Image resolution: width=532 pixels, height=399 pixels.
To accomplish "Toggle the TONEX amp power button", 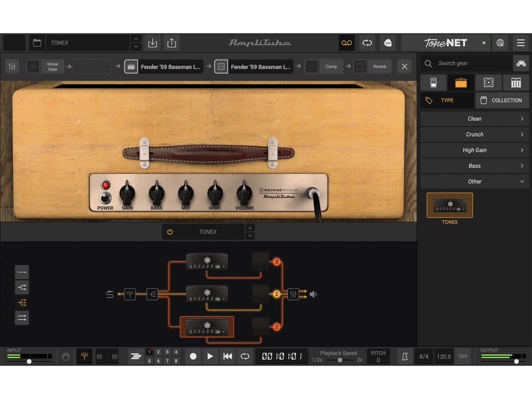I will point(170,232).
